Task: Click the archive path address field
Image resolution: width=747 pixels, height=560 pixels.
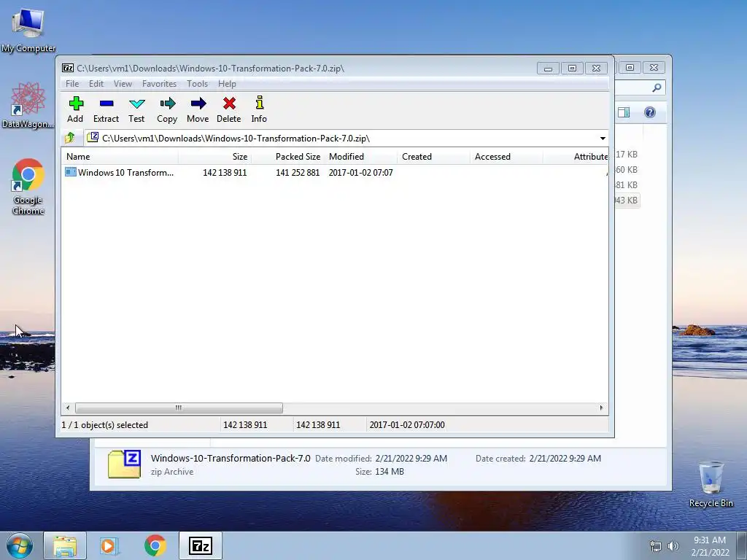Action: [x=342, y=139]
